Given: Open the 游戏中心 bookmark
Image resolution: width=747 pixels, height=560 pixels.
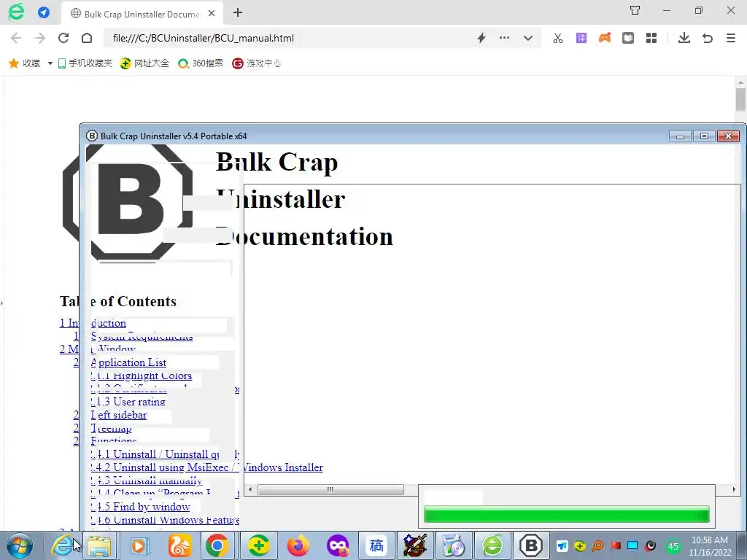Looking at the screenshot, I should coord(256,63).
